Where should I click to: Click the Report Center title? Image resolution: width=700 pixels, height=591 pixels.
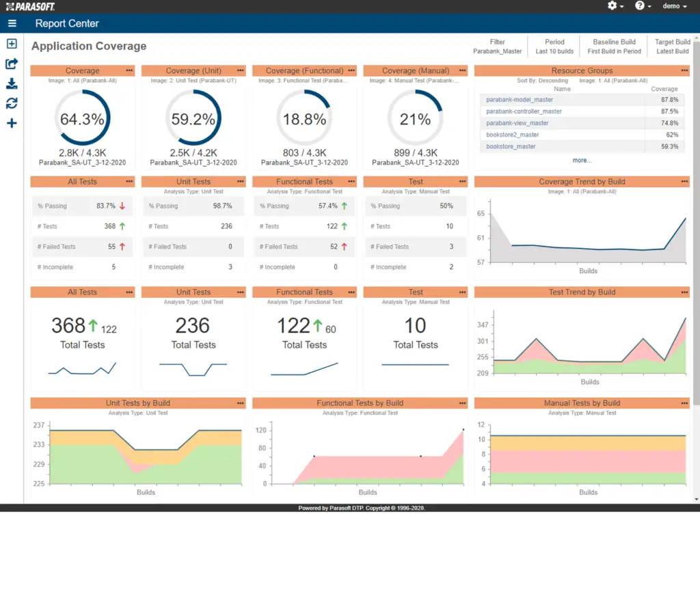pos(67,23)
